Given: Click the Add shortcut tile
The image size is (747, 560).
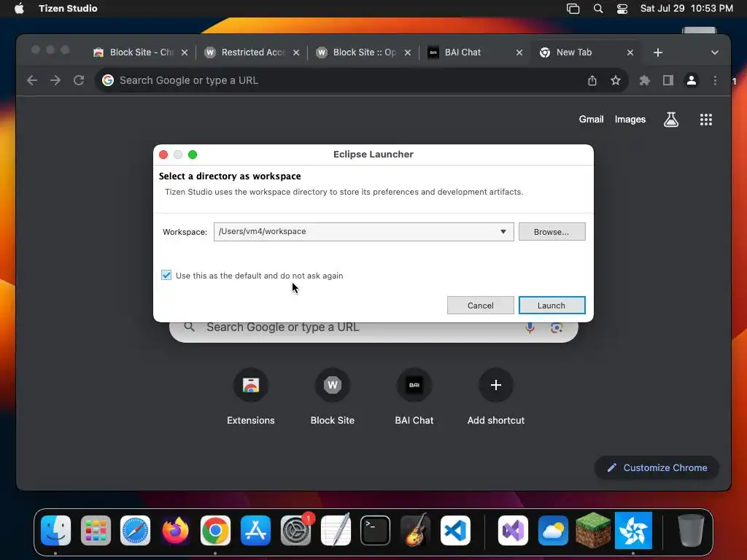Looking at the screenshot, I should (496, 396).
